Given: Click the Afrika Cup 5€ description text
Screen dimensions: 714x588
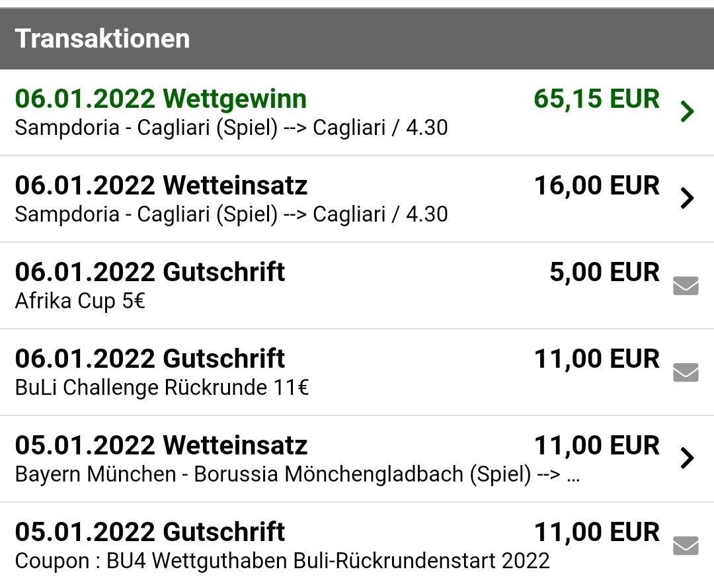Looking at the screenshot, I should point(80,300).
